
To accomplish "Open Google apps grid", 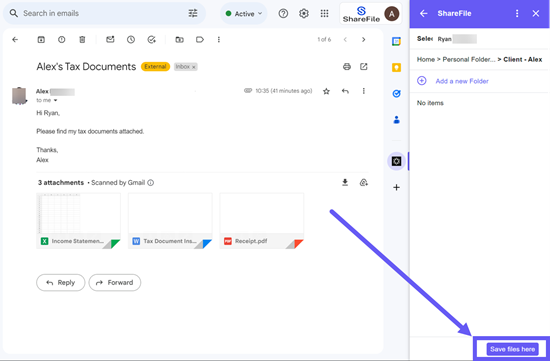I will click(x=324, y=14).
